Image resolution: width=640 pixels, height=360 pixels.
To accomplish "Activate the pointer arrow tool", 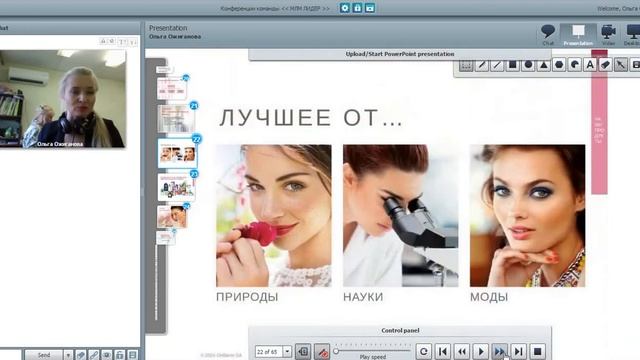I will pos(621,65).
